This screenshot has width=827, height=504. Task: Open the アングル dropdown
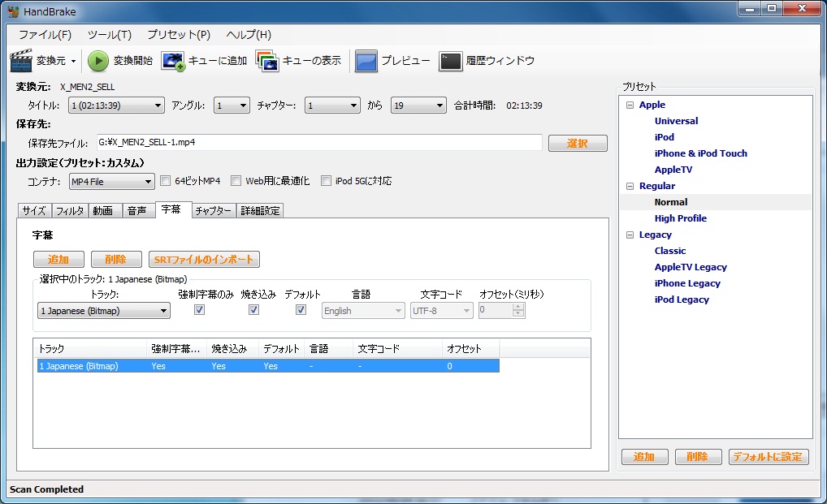(x=232, y=106)
